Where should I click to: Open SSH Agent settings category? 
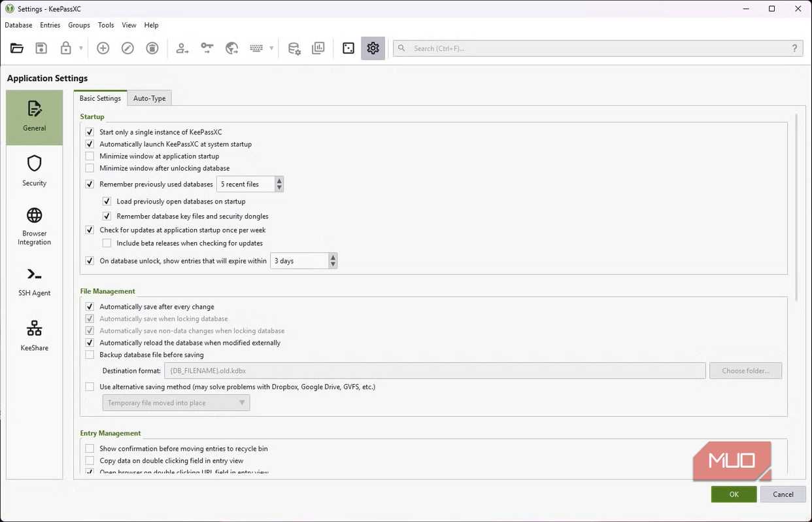click(35, 282)
